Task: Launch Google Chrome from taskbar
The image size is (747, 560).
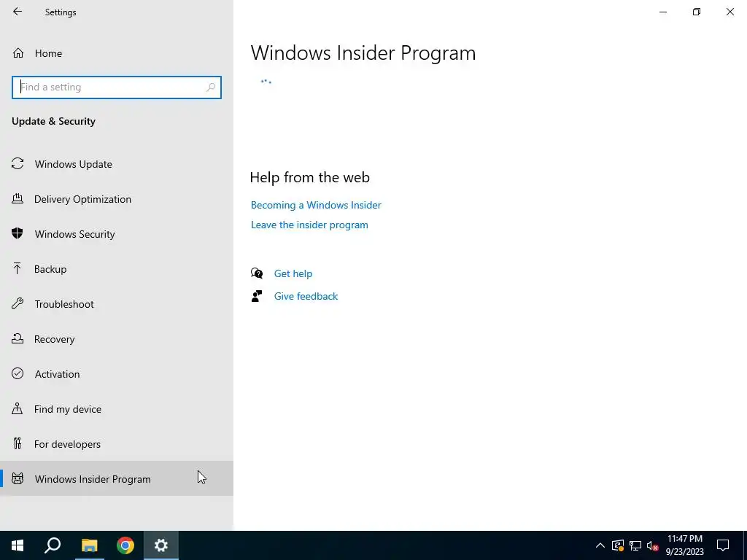Action: 125,545
